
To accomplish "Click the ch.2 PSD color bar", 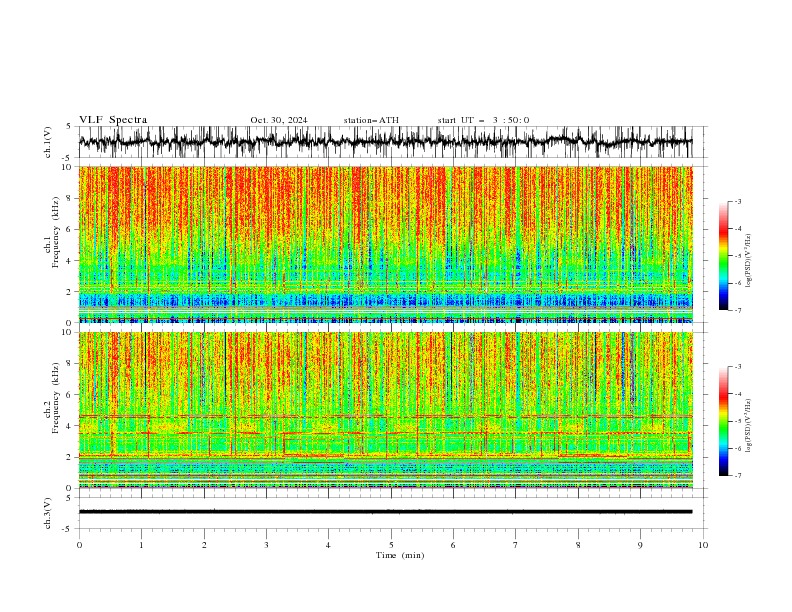I will point(724,421).
